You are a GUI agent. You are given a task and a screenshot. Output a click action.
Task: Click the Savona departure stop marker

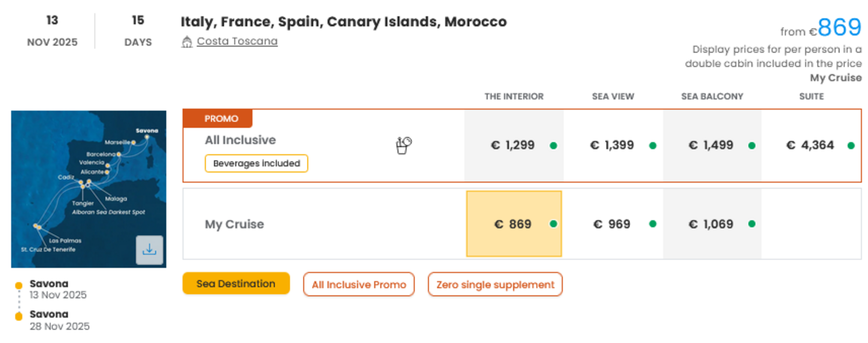click(19, 286)
